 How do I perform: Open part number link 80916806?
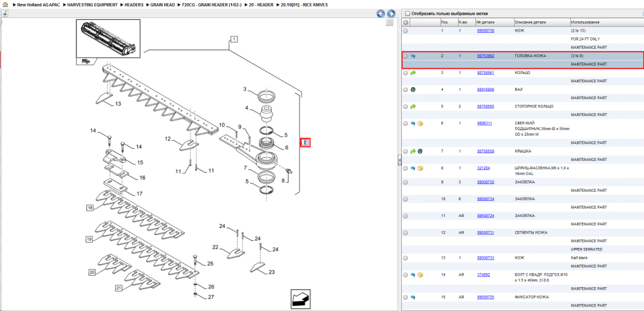coord(486,89)
